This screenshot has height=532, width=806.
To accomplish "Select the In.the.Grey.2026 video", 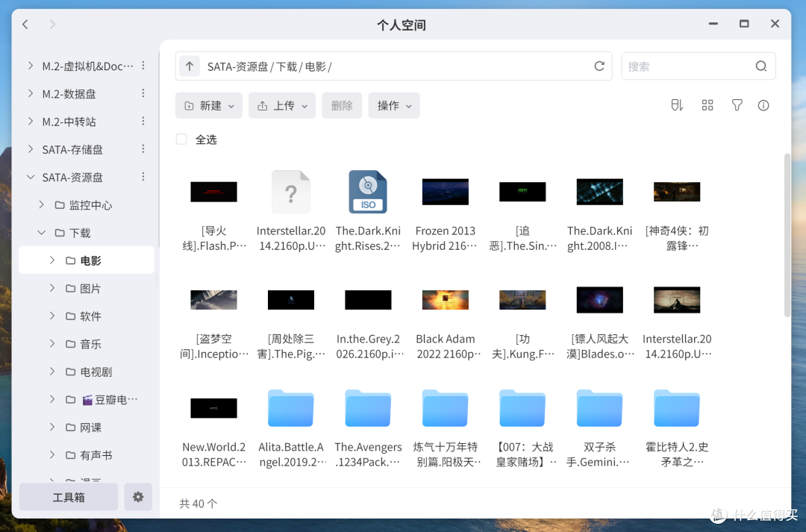I will point(368,300).
